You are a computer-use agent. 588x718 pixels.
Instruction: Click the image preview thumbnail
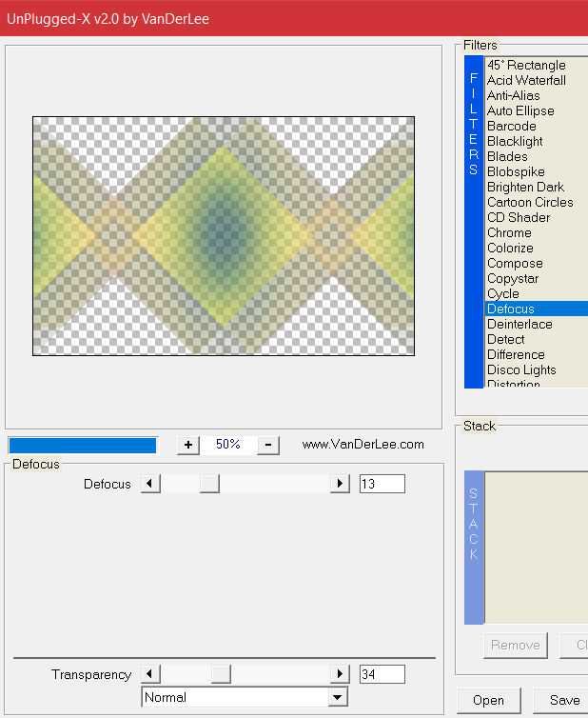(224, 236)
